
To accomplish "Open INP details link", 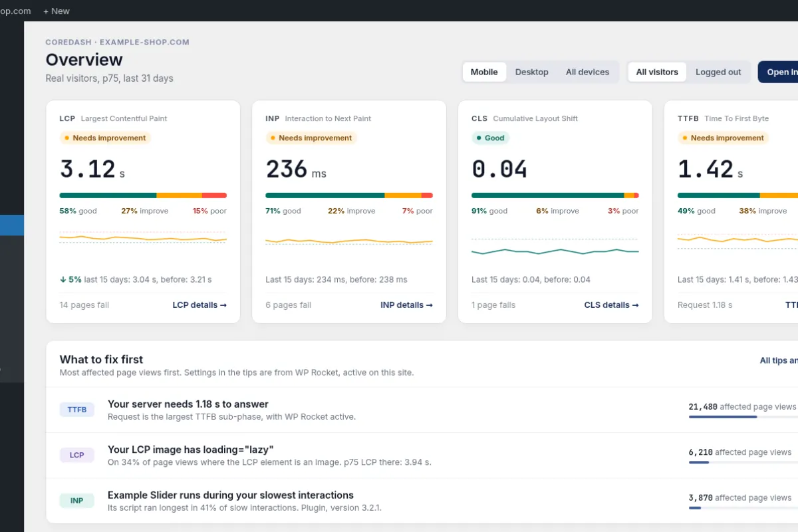I will pos(406,305).
